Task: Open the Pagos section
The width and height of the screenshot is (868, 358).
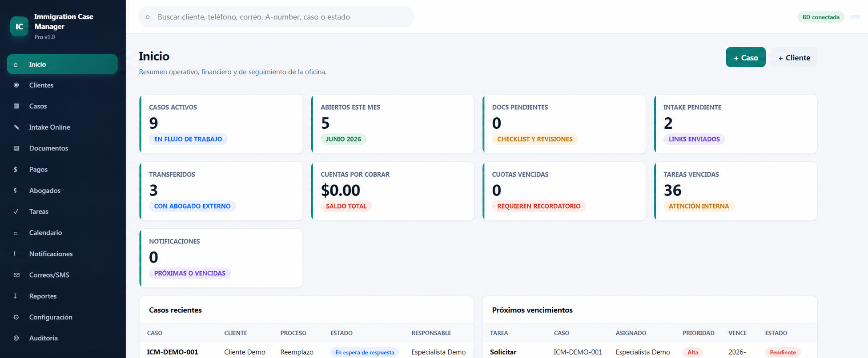Action: click(62, 170)
